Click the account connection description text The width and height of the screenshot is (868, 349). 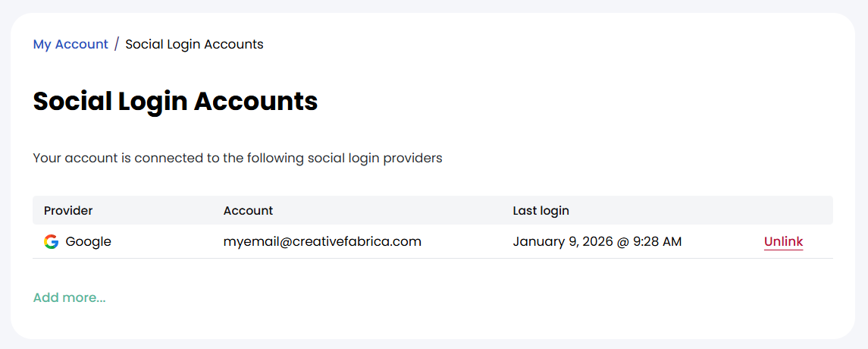click(x=237, y=159)
